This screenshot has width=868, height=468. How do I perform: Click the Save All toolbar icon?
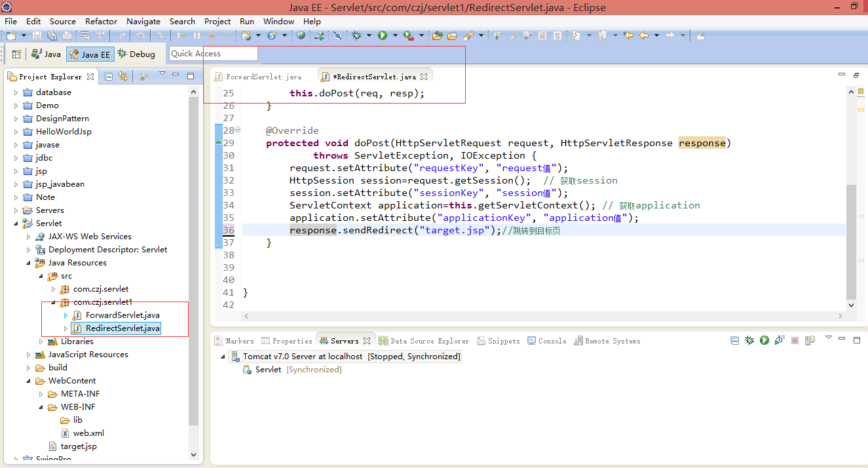click(52, 35)
